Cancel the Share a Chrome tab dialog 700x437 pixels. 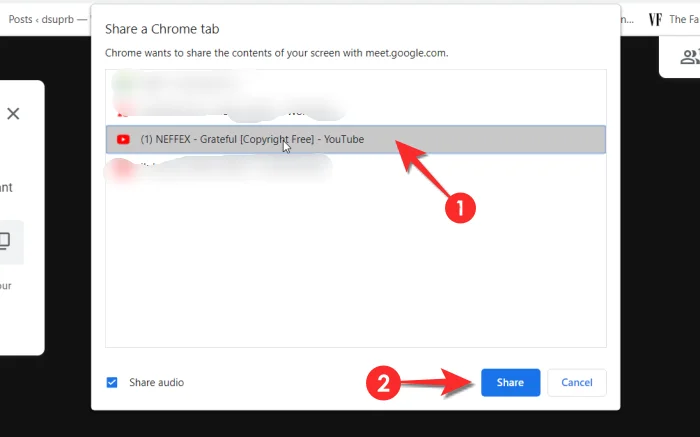click(577, 383)
